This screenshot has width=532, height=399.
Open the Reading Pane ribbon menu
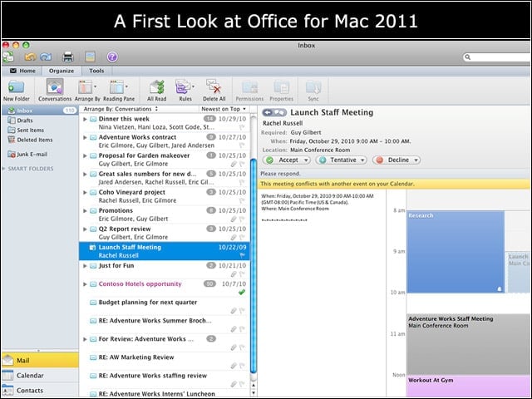(119, 91)
